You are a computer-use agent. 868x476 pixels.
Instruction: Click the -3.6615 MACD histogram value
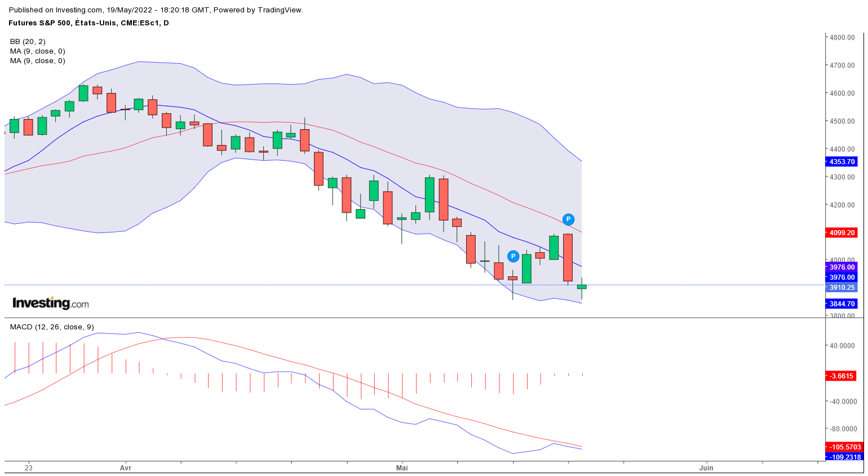point(842,376)
